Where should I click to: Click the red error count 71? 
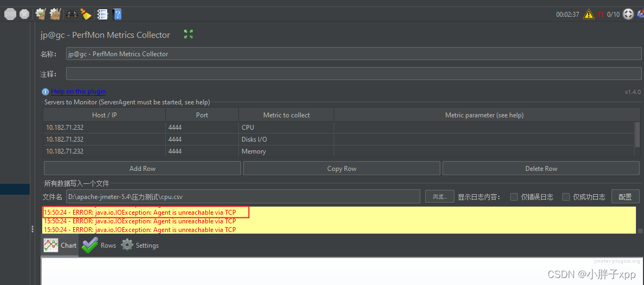pyautogui.click(x=601, y=15)
